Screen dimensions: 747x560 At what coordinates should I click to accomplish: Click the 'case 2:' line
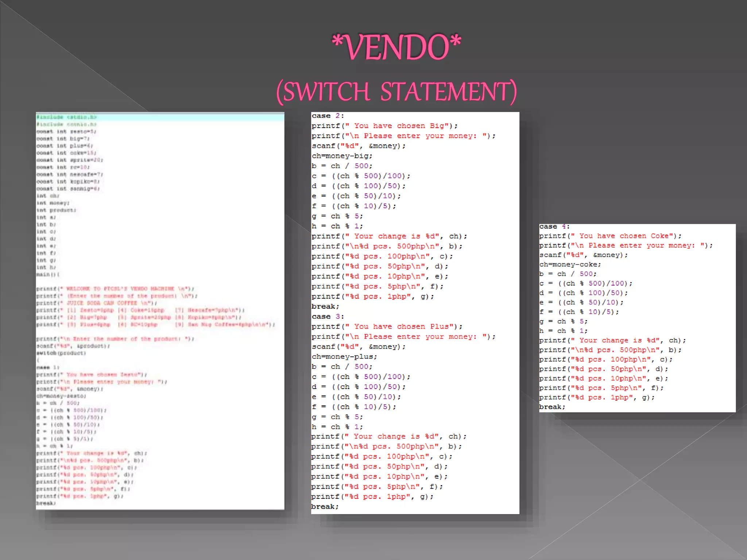click(x=328, y=116)
